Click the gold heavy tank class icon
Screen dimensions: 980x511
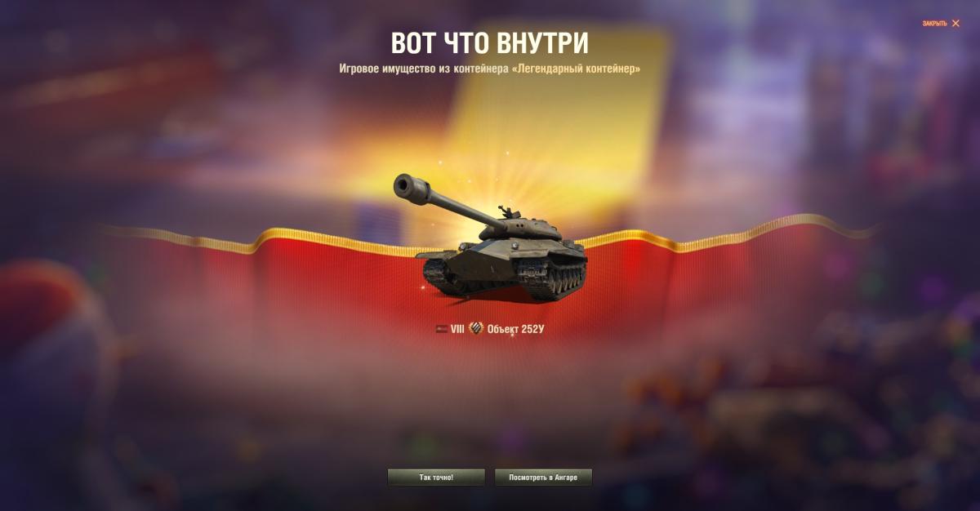(x=476, y=328)
